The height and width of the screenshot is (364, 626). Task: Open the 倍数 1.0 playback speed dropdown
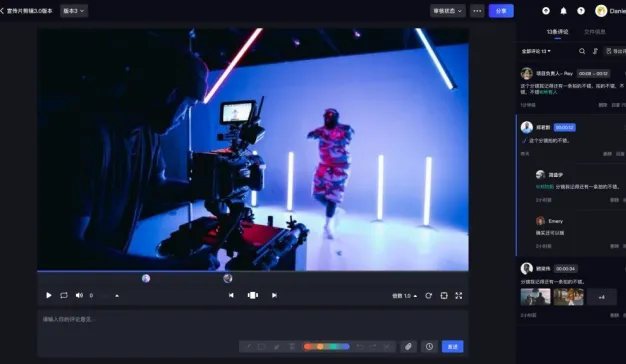(x=404, y=296)
